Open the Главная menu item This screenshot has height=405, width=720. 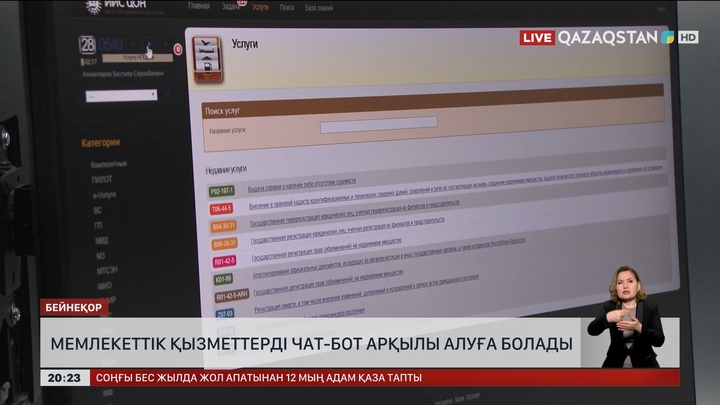(x=199, y=6)
